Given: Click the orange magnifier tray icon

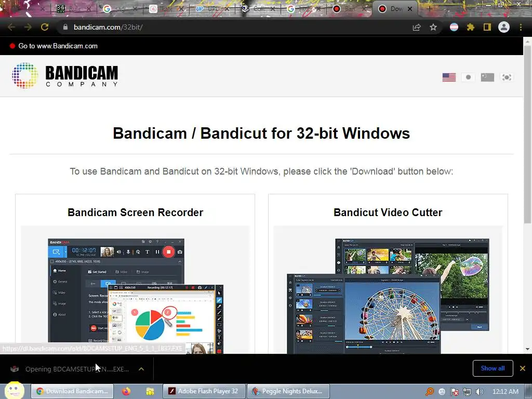Looking at the screenshot, I should 430,392.
